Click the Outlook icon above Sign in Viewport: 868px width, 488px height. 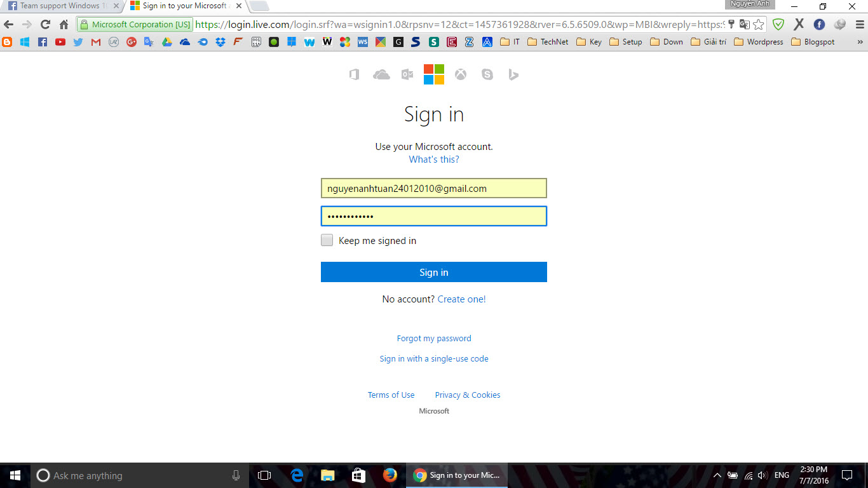click(x=407, y=74)
